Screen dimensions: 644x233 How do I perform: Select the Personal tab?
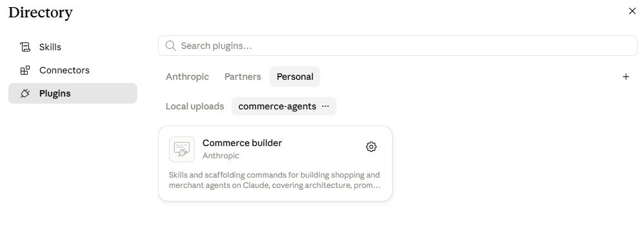[295, 77]
